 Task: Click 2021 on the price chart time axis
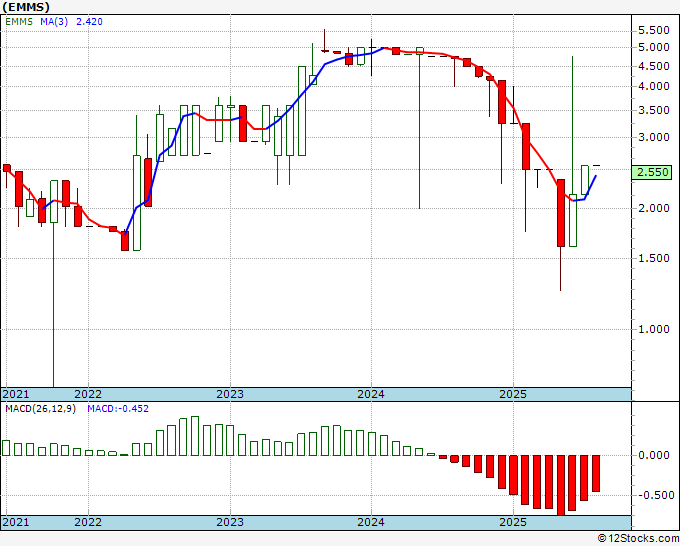[16, 394]
